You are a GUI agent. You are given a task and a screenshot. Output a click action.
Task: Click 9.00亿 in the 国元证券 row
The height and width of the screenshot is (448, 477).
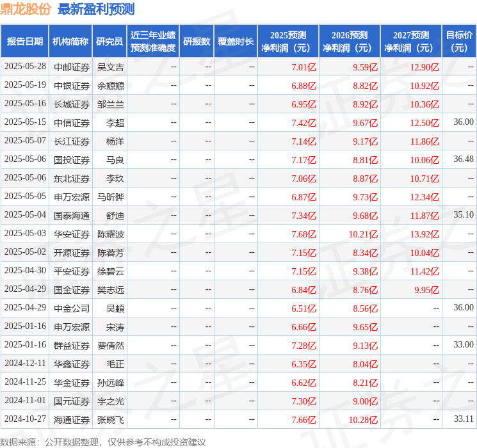pos(366,401)
